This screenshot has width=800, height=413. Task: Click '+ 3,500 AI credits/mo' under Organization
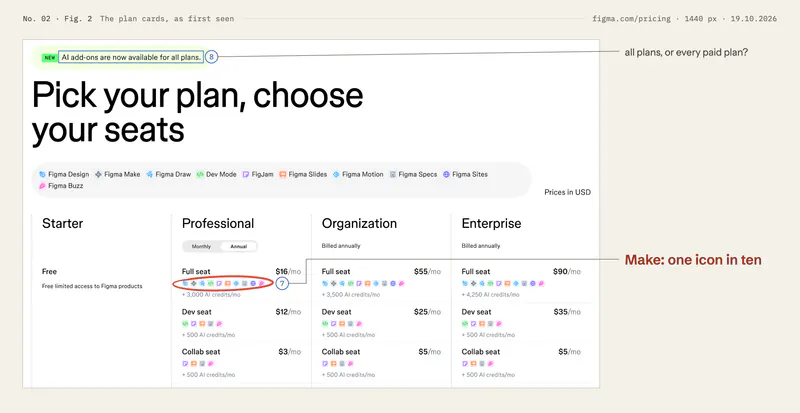click(351, 295)
